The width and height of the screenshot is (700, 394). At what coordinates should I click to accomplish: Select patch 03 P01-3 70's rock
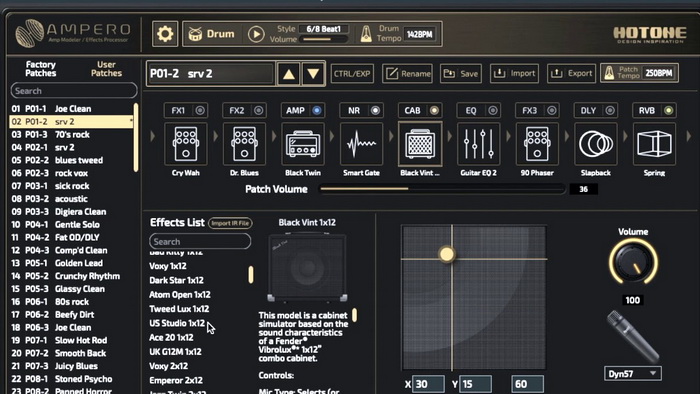coord(71,134)
